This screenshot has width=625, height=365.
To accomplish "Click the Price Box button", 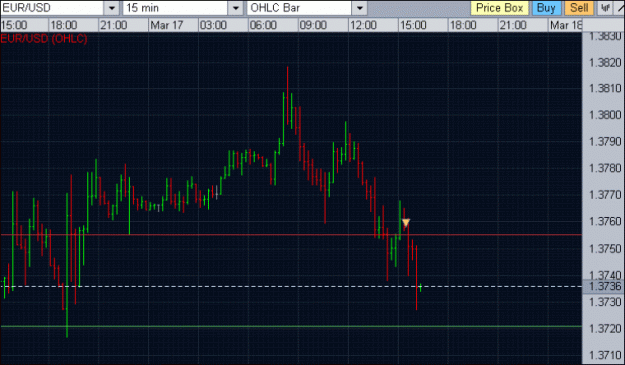I will coord(499,8).
